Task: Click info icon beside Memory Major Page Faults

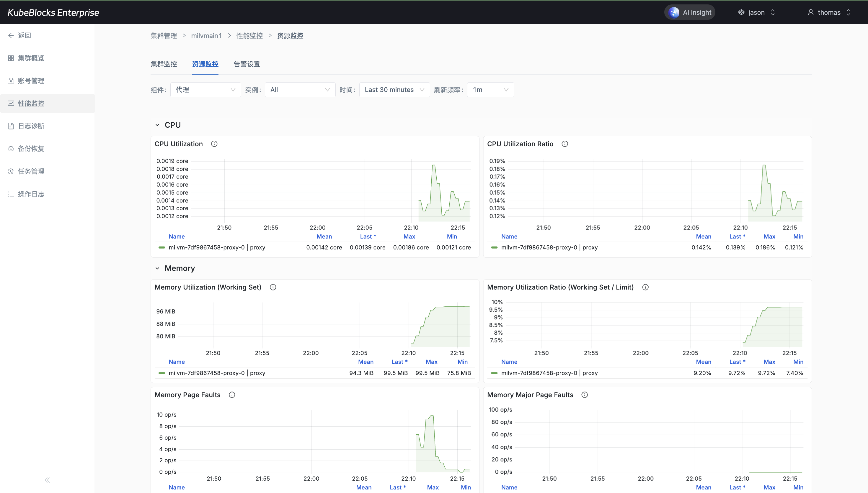Action: [x=585, y=395]
